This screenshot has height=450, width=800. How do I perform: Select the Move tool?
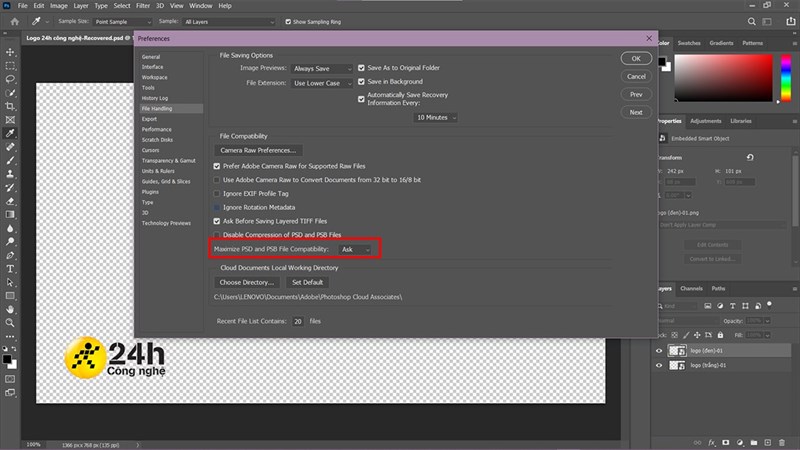click(x=10, y=52)
